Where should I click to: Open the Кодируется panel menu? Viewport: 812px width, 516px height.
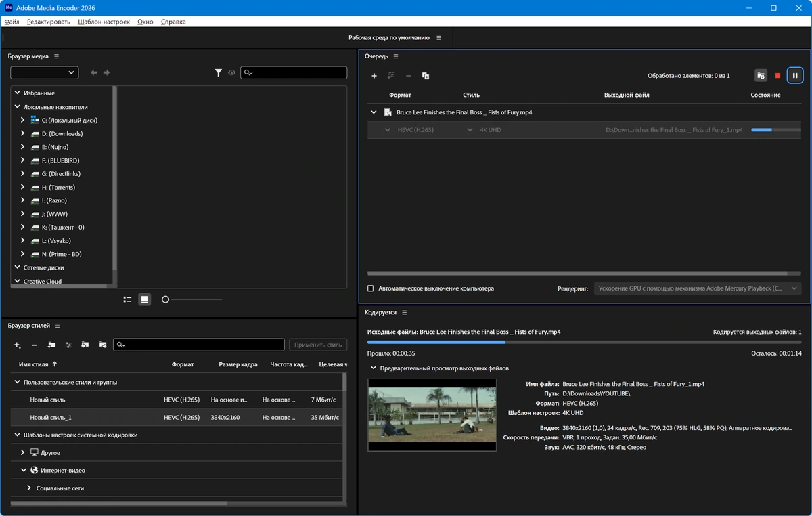tap(404, 312)
